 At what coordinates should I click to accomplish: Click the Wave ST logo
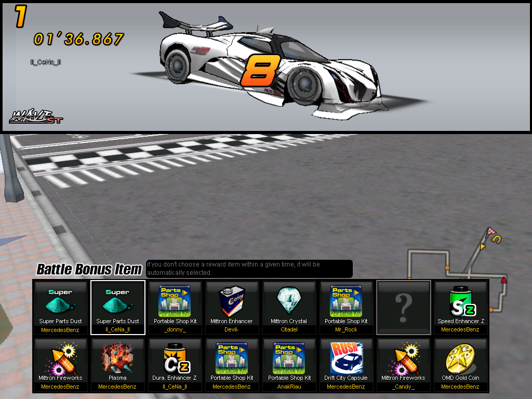click(36, 116)
